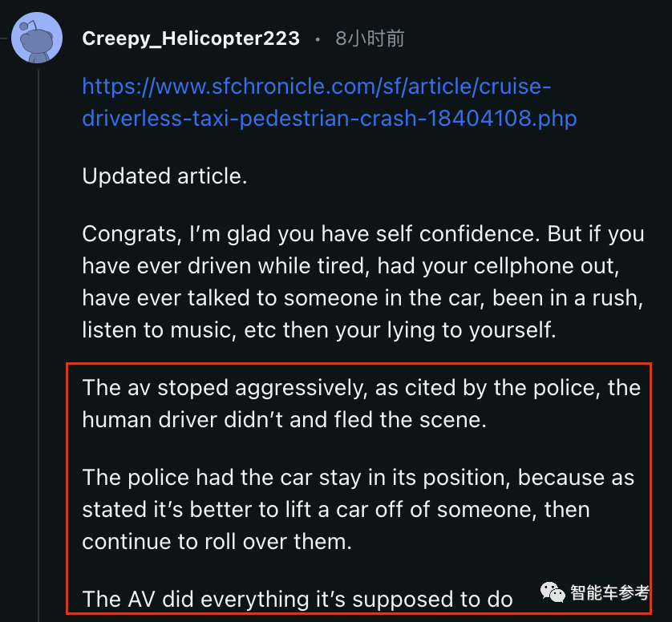The height and width of the screenshot is (622, 672).
Task: Click the line "The police had the car stay"
Action: point(358,478)
